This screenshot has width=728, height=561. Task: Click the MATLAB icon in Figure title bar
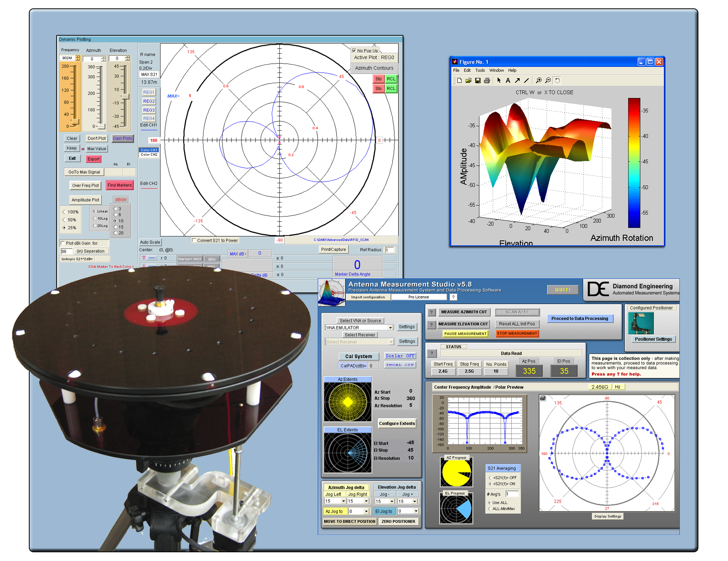click(455, 62)
